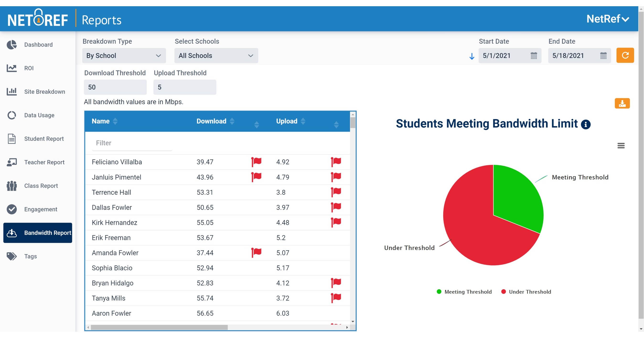Image resolution: width=644 pixels, height=338 pixels.
Task: Open the End Date calendar picker
Action: pos(603,56)
